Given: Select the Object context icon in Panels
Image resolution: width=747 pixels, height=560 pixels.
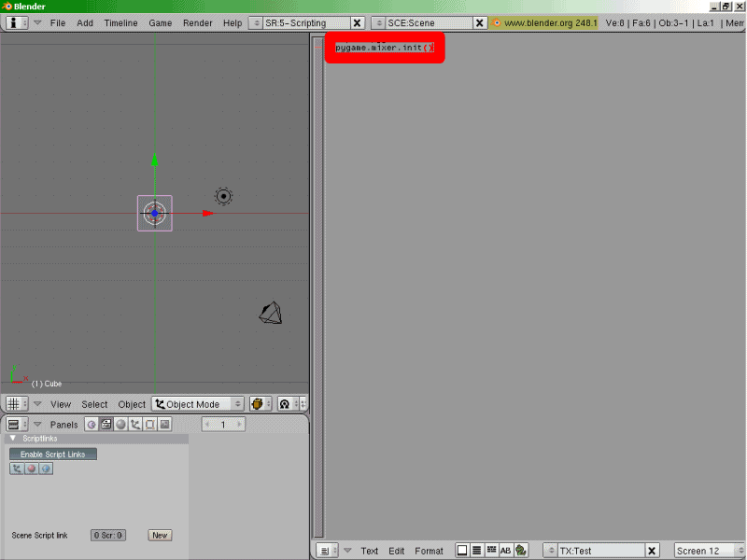Looking at the screenshot, I should point(135,425).
